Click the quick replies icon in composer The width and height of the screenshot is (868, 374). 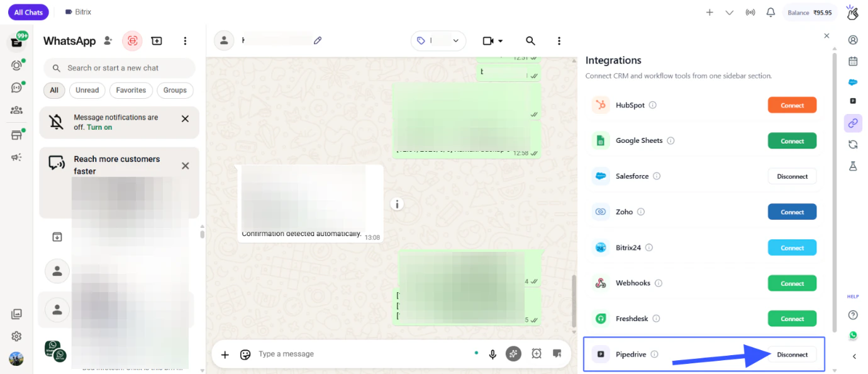point(557,354)
